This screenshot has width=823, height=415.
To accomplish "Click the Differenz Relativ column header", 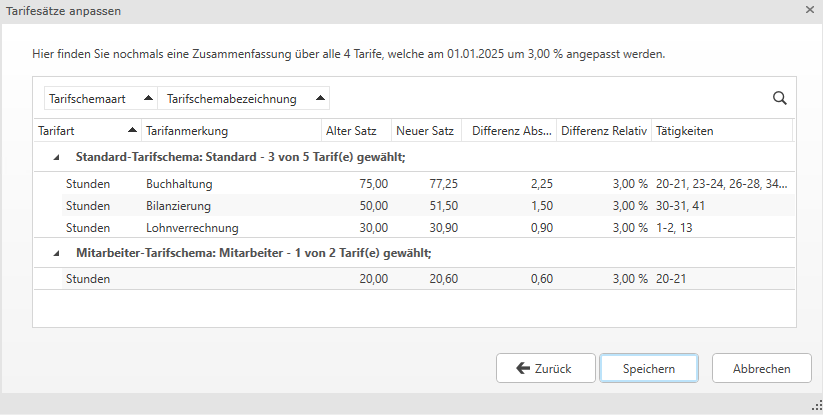I will coord(603,131).
